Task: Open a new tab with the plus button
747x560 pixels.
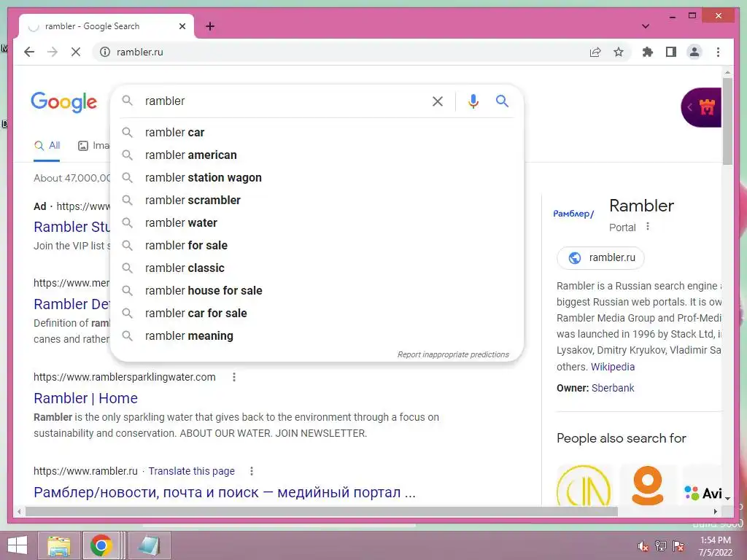Action: pyautogui.click(x=210, y=27)
